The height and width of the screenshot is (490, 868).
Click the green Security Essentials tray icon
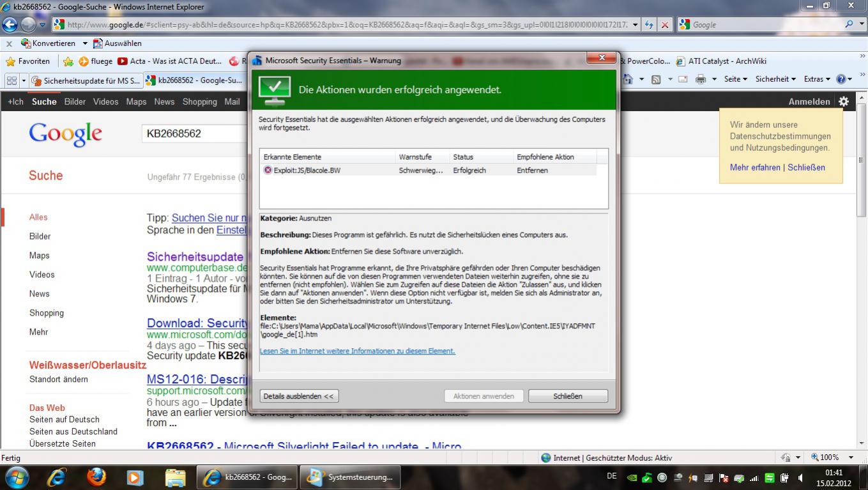[x=647, y=478]
